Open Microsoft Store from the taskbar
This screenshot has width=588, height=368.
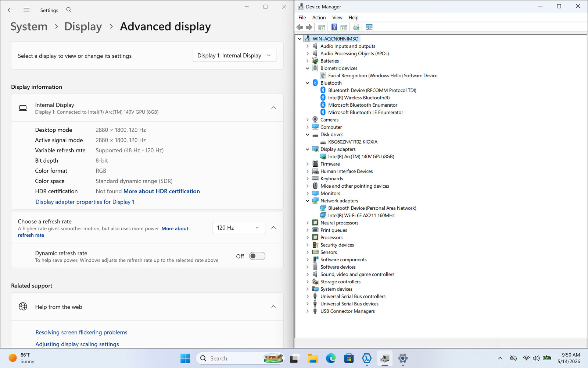pyautogui.click(x=349, y=358)
